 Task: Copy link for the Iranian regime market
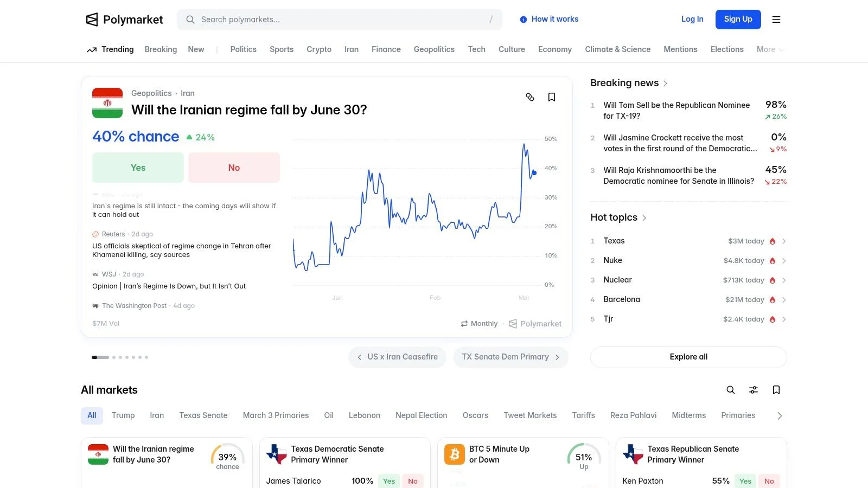click(x=530, y=97)
